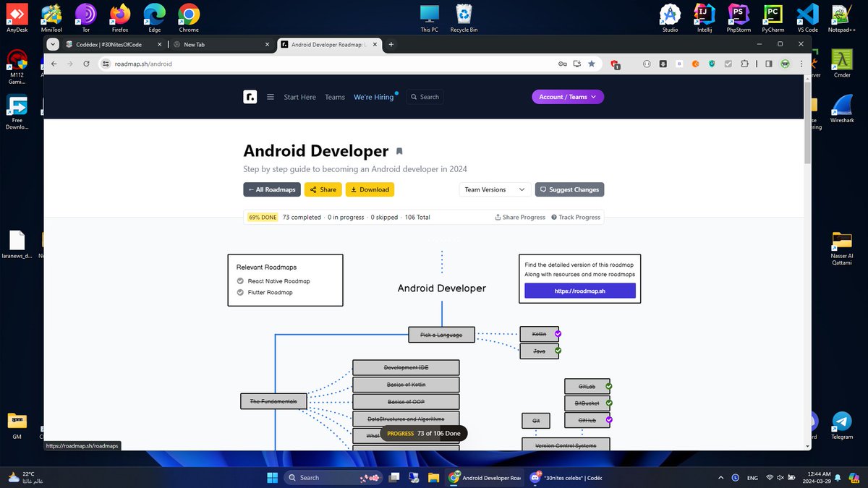The image size is (868, 488).
Task: Expand the Account / Teams menu
Action: coord(568,96)
